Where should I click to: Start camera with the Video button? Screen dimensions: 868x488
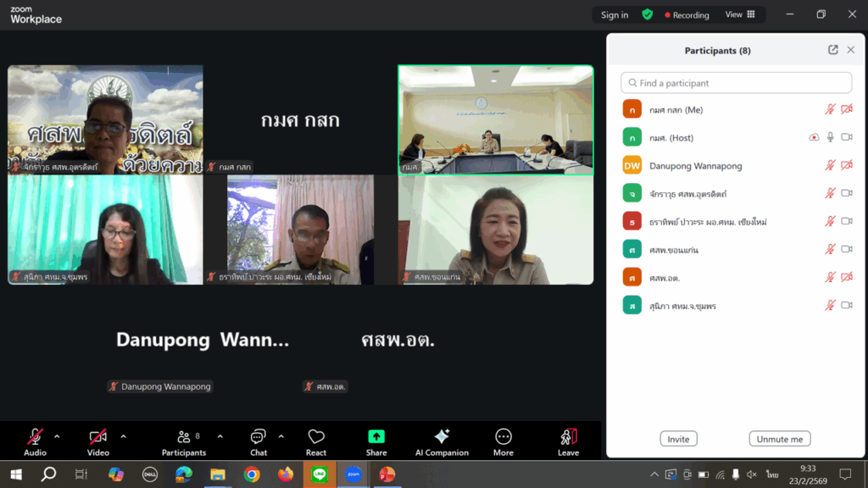coord(98,441)
